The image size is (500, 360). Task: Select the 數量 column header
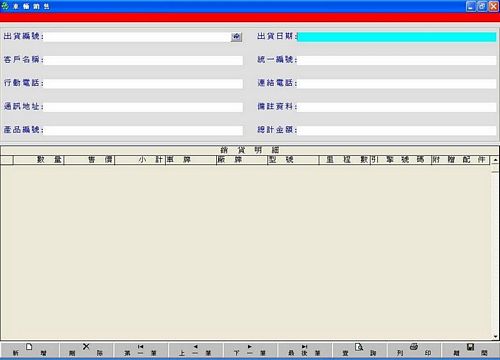point(38,160)
